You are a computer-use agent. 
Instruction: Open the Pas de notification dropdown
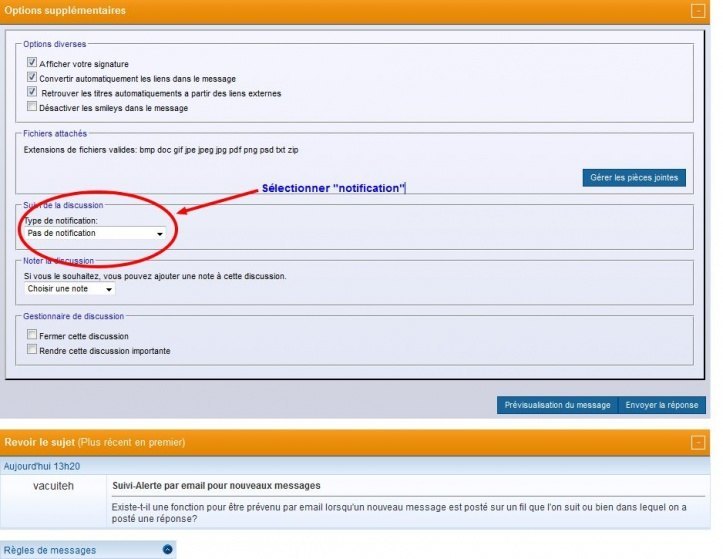click(96, 233)
